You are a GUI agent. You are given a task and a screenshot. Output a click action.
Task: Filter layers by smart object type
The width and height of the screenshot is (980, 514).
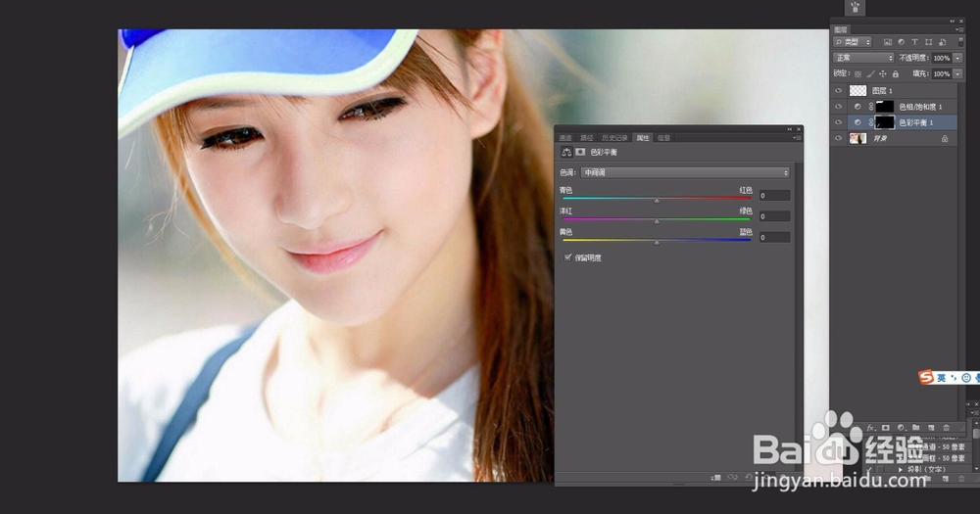[942, 42]
